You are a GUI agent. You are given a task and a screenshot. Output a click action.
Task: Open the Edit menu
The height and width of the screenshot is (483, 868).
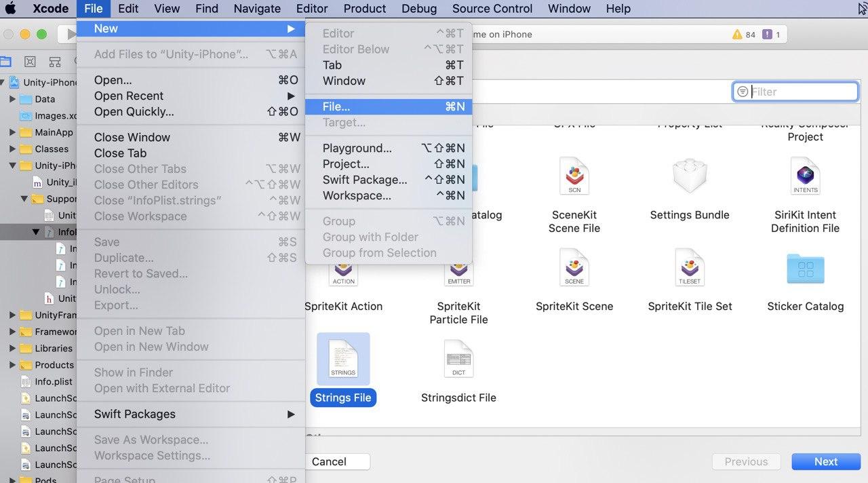pyautogui.click(x=128, y=9)
